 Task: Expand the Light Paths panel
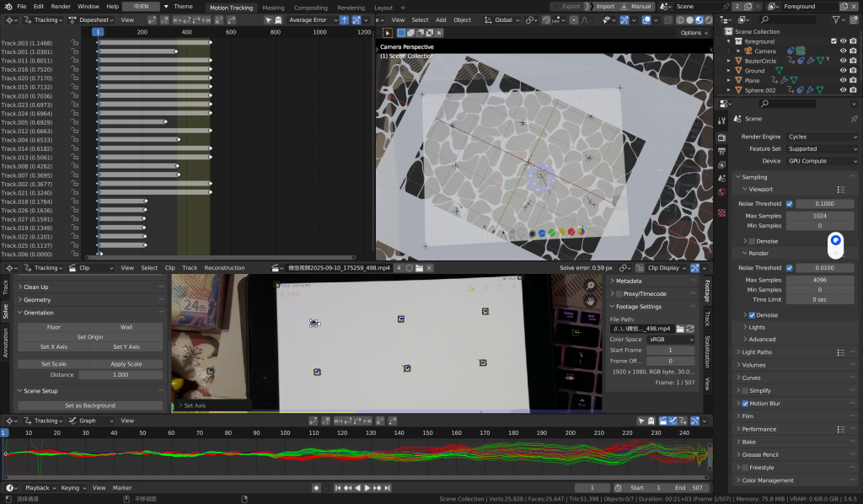coord(758,352)
